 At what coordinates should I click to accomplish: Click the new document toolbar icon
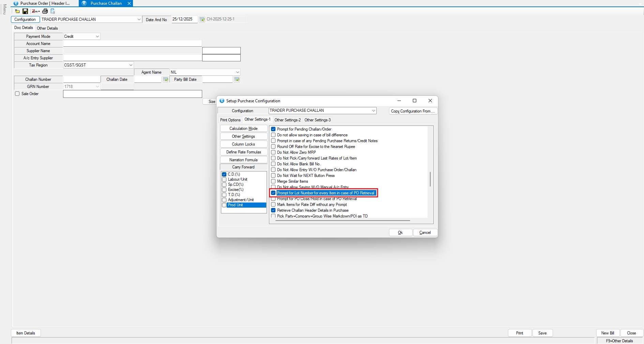pos(17,11)
